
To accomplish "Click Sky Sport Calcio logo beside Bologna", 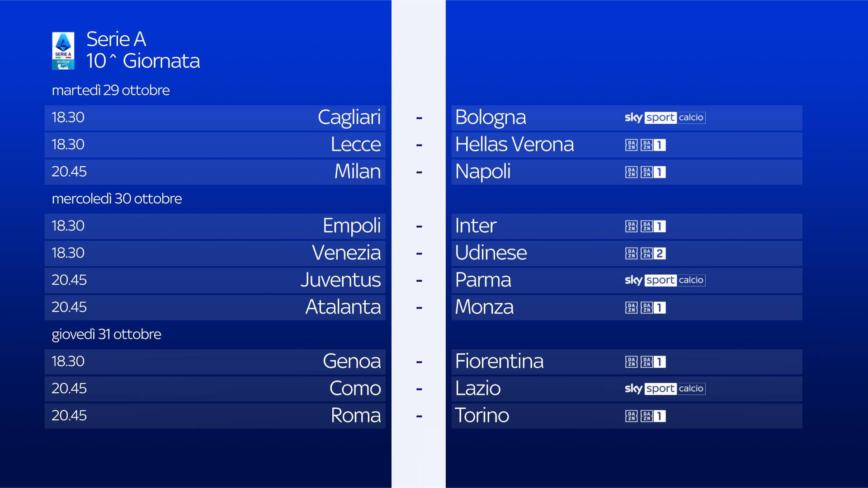I will (x=665, y=117).
